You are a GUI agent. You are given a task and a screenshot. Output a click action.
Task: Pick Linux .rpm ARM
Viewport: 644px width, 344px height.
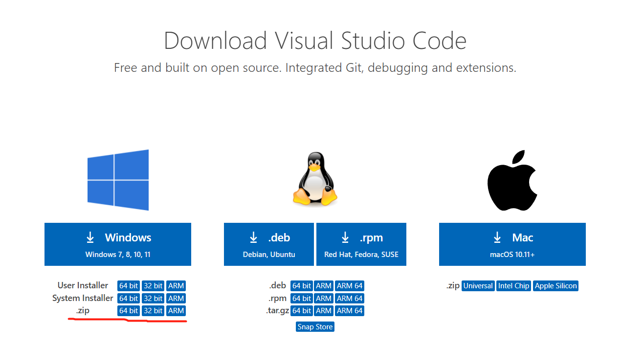click(x=324, y=299)
